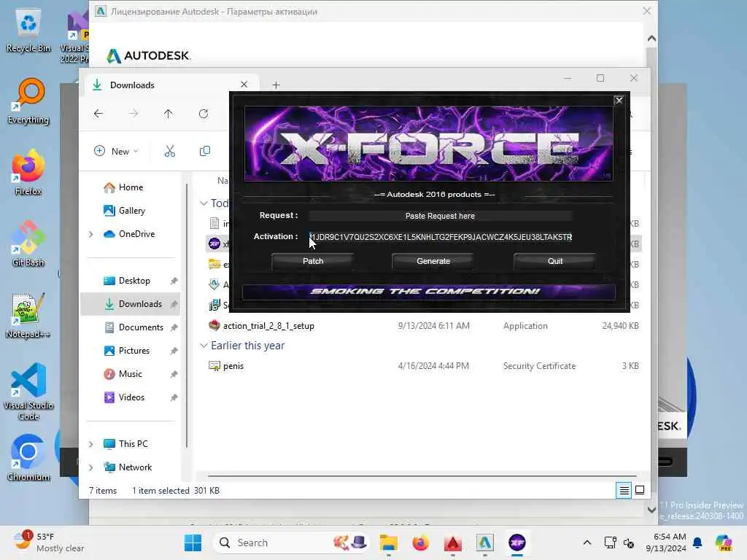Show hidden system tray icons chevron
The width and height of the screenshot is (747, 560).
[587, 542]
